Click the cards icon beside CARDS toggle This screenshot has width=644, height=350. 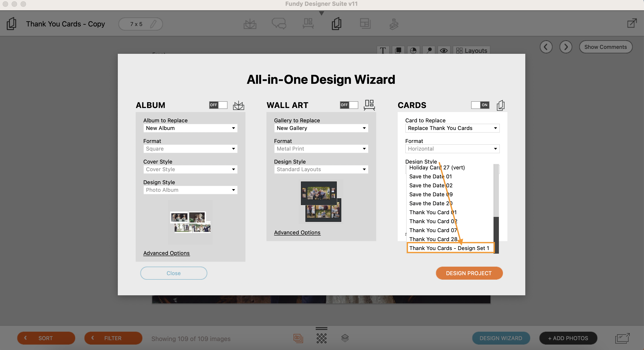(x=500, y=105)
